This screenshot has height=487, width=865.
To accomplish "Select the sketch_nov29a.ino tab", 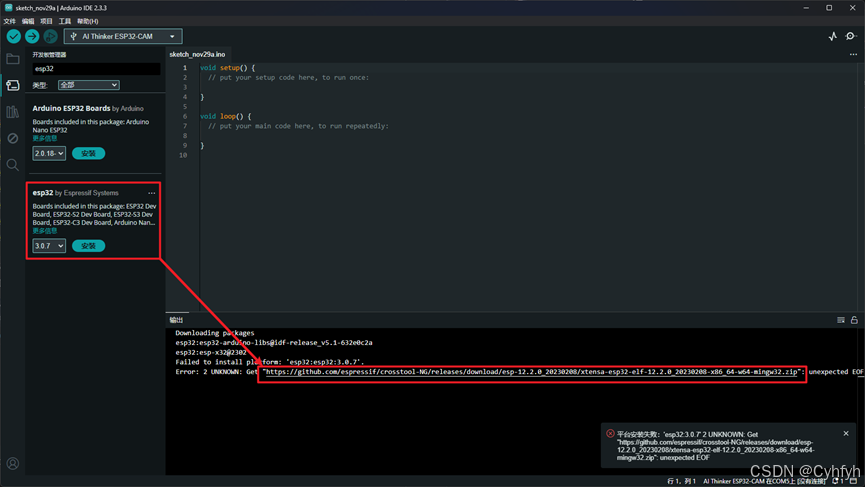I will pyautogui.click(x=197, y=55).
